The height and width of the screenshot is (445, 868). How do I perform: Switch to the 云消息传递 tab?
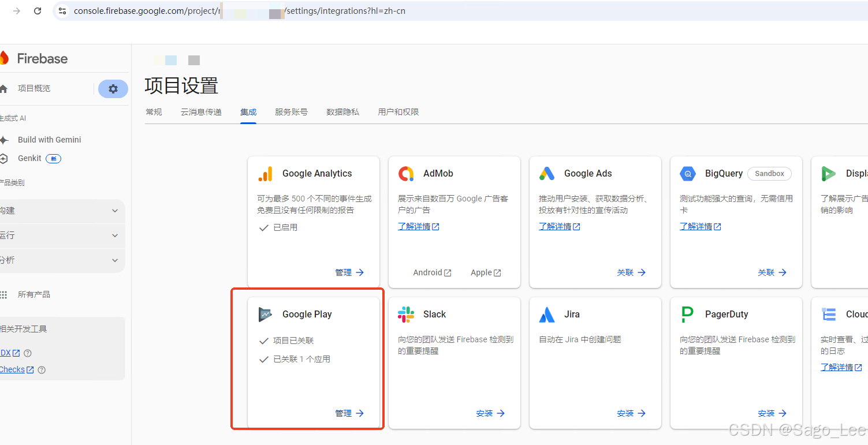click(x=201, y=112)
